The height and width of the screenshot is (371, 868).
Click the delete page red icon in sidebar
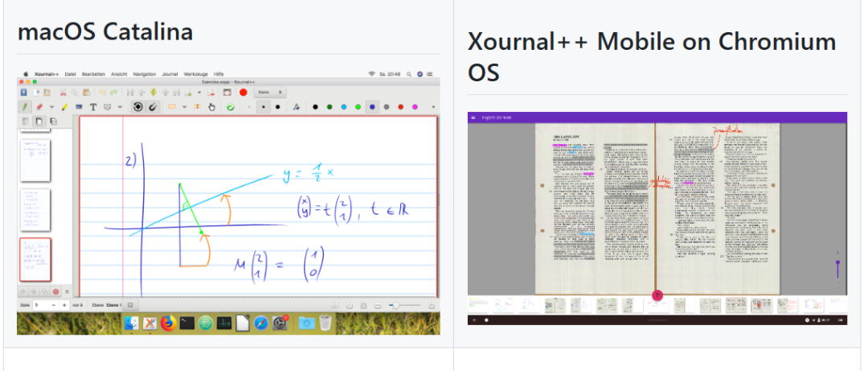(55, 291)
